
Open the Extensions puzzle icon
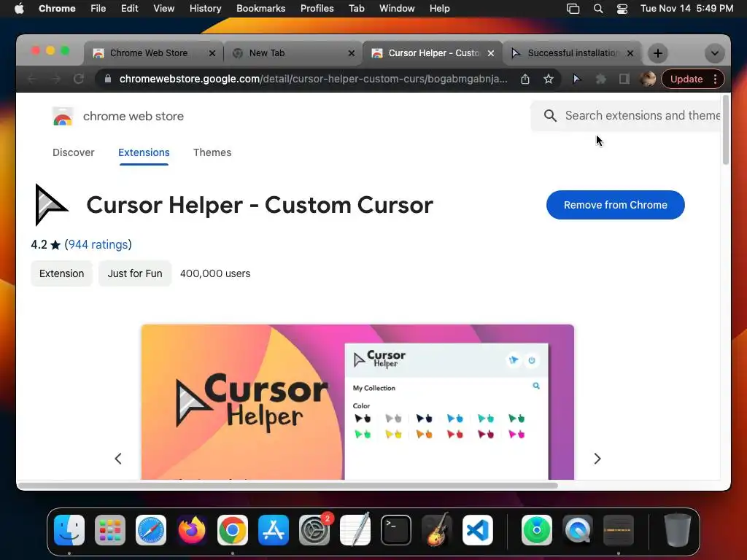coord(601,79)
